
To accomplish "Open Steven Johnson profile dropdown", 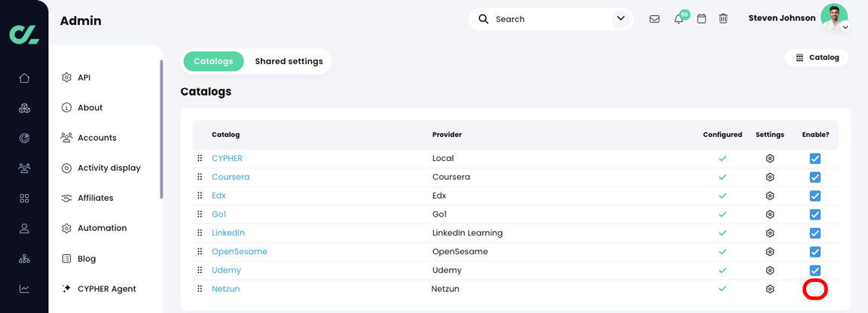I will pos(845,27).
